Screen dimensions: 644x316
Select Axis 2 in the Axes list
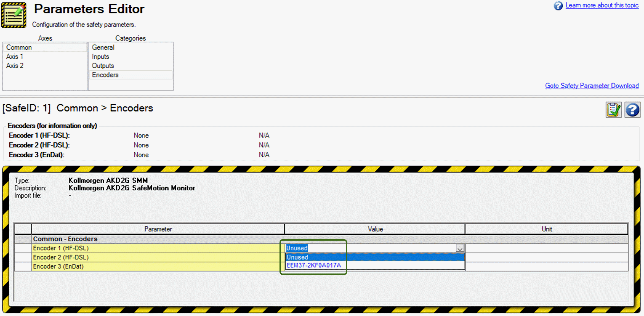(x=45, y=66)
